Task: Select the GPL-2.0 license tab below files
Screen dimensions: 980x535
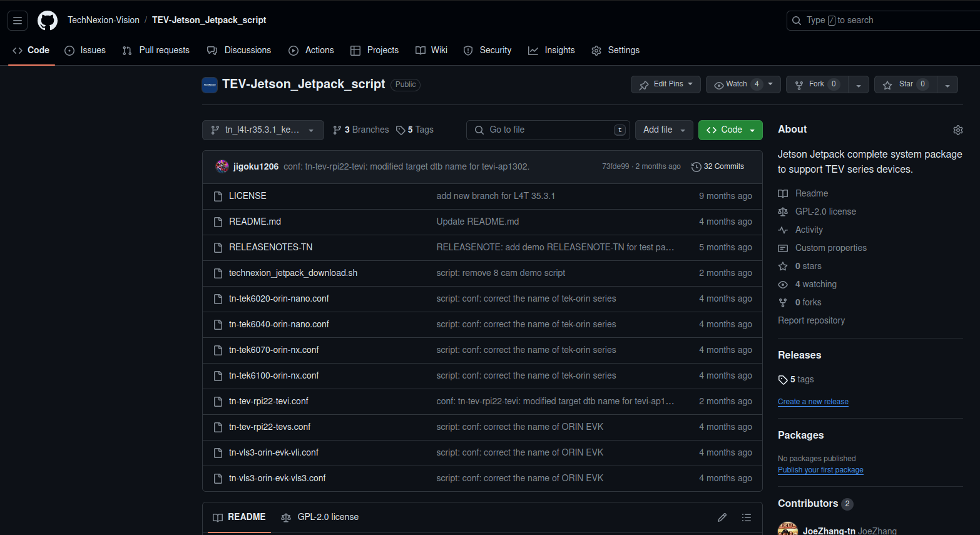Action: click(320, 517)
